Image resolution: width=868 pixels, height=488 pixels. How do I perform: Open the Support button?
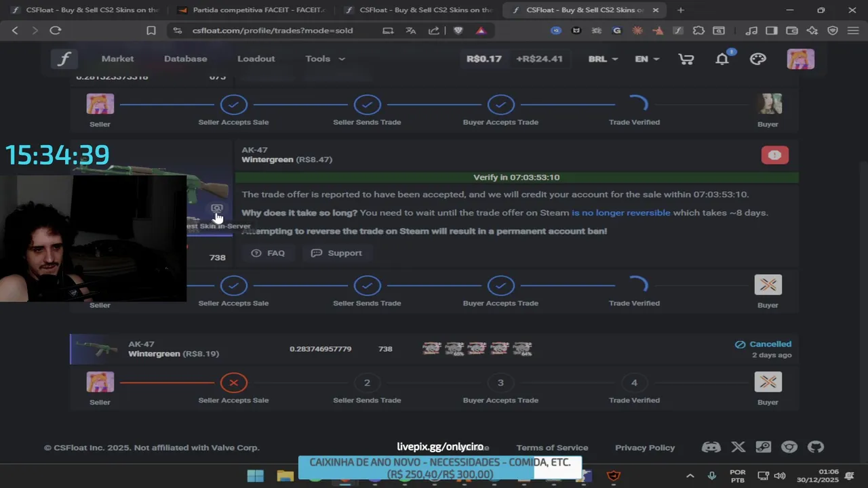tap(336, 253)
